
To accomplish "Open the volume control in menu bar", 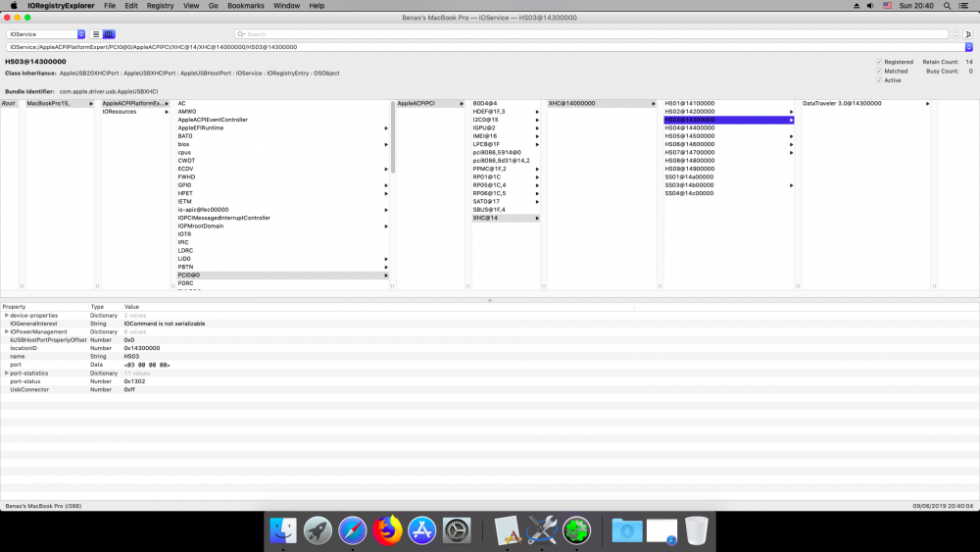I will point(870,6).
